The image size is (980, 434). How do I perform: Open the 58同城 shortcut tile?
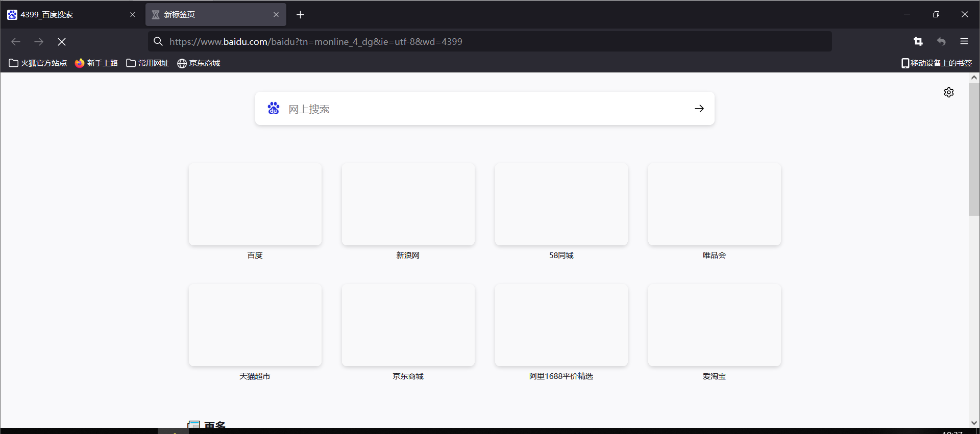click(x=561, y=204)
